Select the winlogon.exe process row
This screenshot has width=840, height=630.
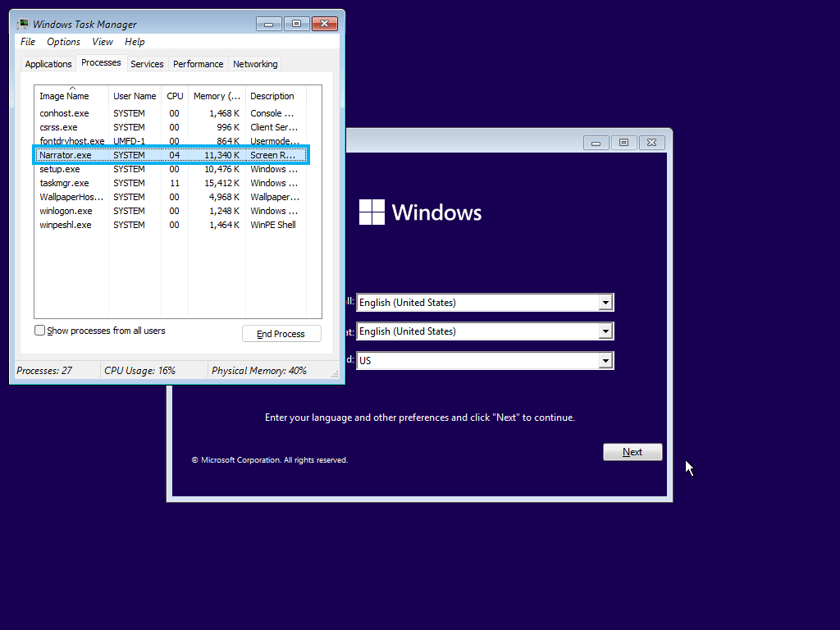click(x=171, y=211)
